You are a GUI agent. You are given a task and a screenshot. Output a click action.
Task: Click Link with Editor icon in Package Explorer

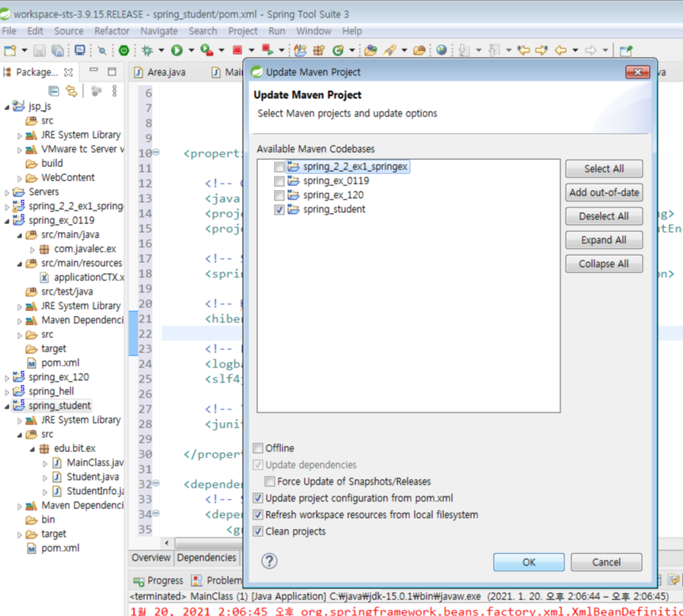click(71, 91)
